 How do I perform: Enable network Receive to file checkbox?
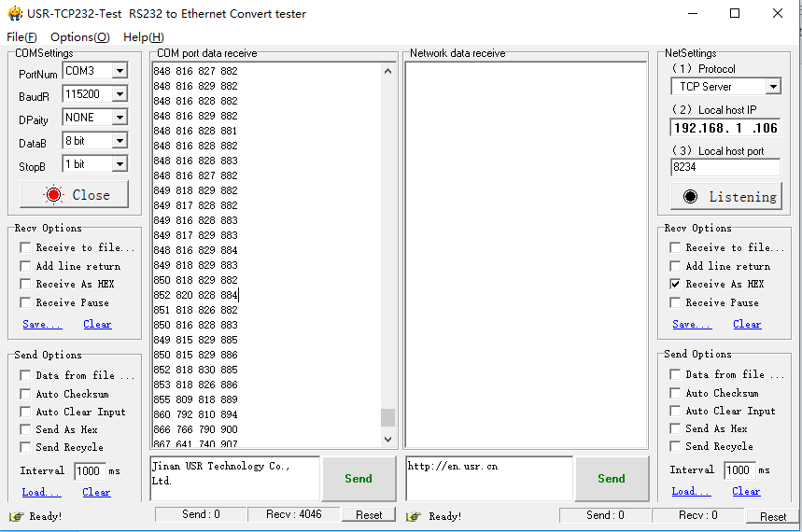[675, 247]
